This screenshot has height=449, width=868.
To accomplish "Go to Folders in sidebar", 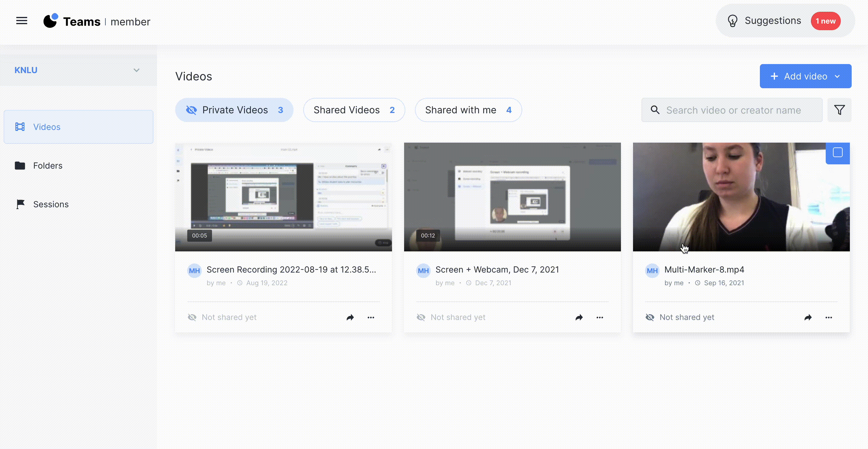I will [x=47, y=166].
